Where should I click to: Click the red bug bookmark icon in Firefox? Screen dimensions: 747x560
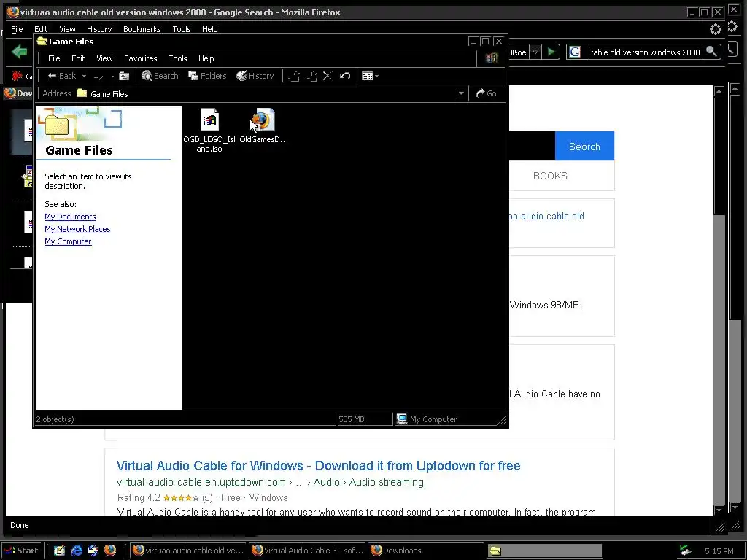(17, 76)
